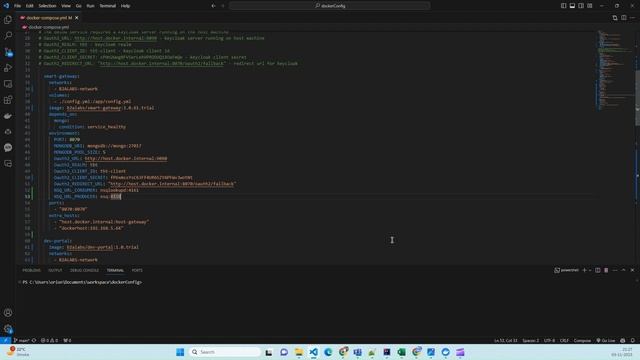Open the Launch Profile dropdown next to plus
The image size is (640, 360).
point(590,270)
